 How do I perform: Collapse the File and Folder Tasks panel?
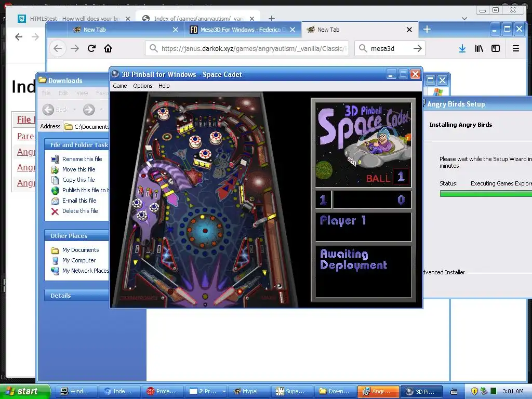tap(77, 145)
